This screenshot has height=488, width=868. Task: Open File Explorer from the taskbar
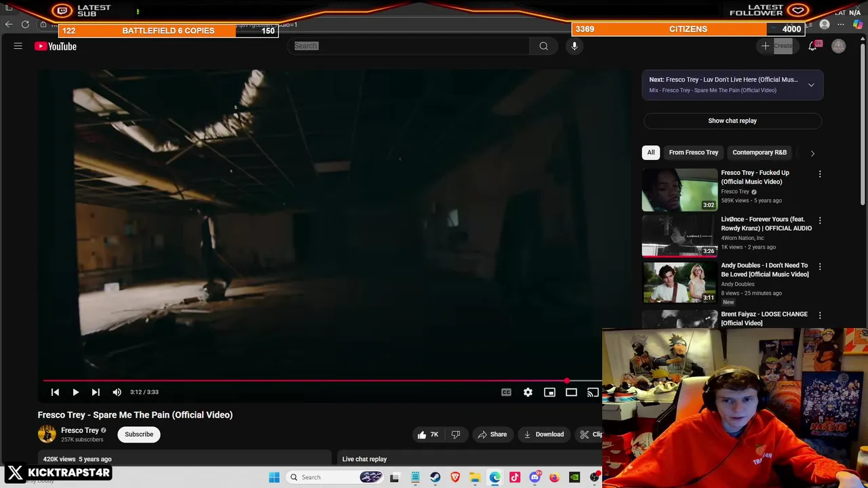pos(475,477)
